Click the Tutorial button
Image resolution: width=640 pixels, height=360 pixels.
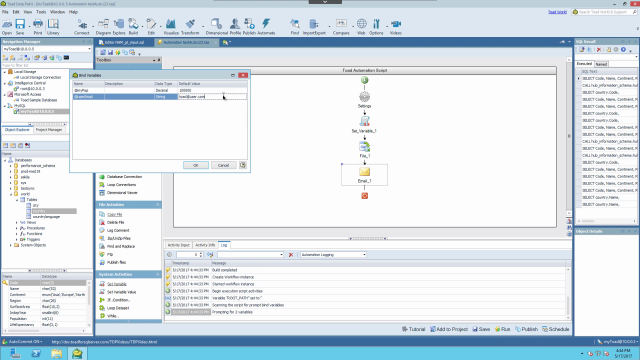click(x=413, y=329)
